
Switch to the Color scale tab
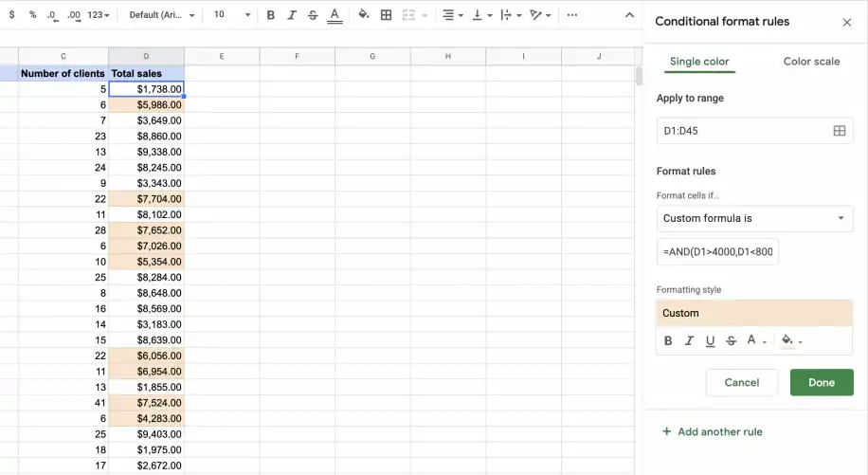click(811, 62)
